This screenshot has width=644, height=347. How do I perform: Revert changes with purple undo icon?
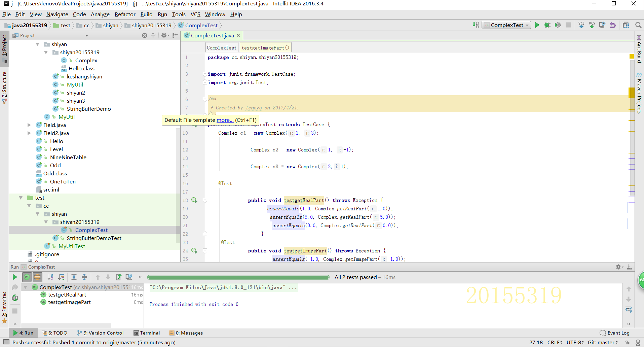613,25
